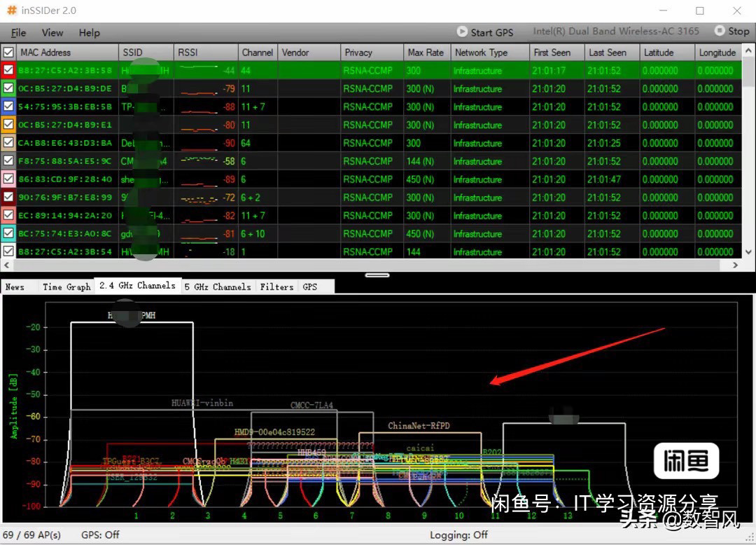This screenshot has height=545, width=756.
Task: Switch to the 5 GHz Channels tab
Action: [217, 287]
